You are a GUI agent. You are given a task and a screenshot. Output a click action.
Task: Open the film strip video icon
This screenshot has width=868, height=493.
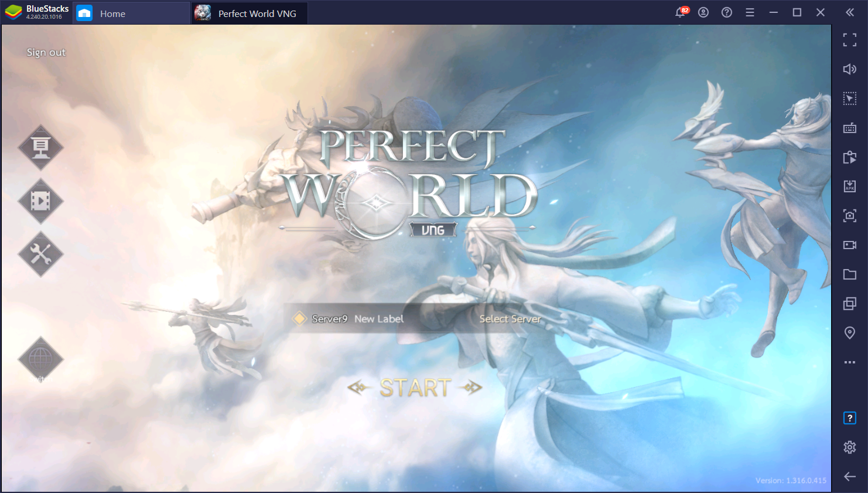[x=40, y=201]
